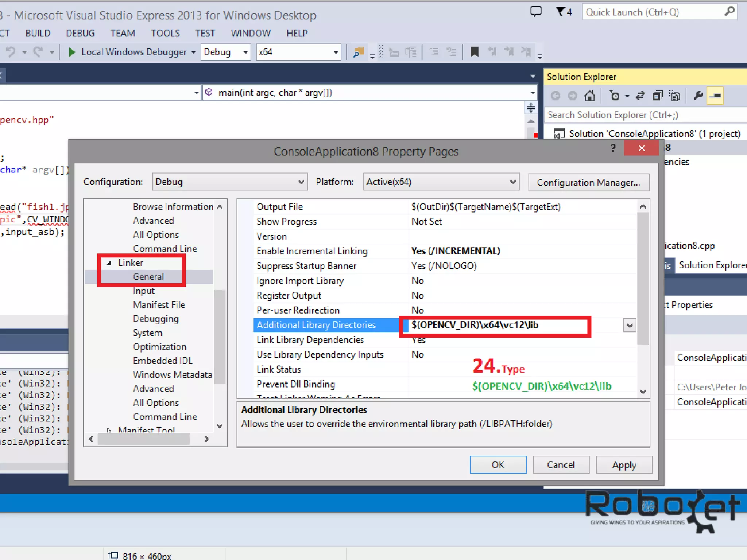Viewport: 747px width, 560px height.
Task: Collapse the Linker tree node
Action: click(x=109, y=263)
